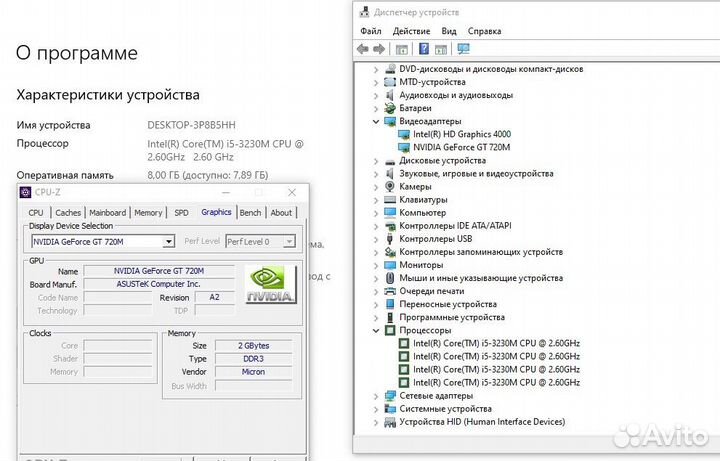The height and width of the screenshot is (461, 720).
Task: Click the Intel HD Graphics 4000 adapter icon
Action: pos(404,135)
